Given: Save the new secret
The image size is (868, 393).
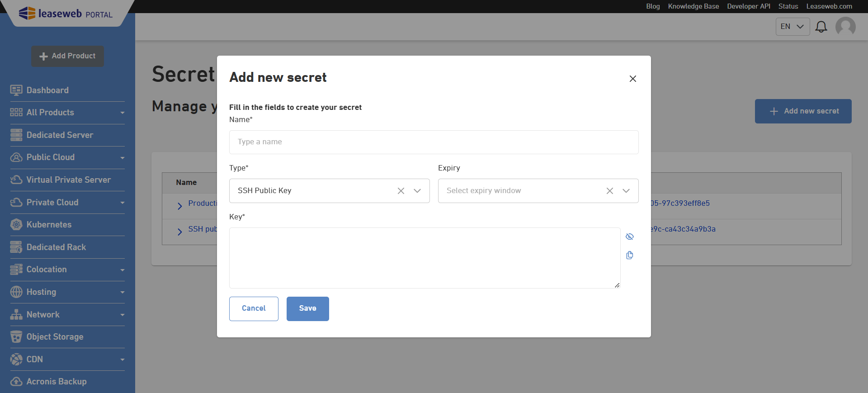Looking at the screenshot, I should [307, 308].
